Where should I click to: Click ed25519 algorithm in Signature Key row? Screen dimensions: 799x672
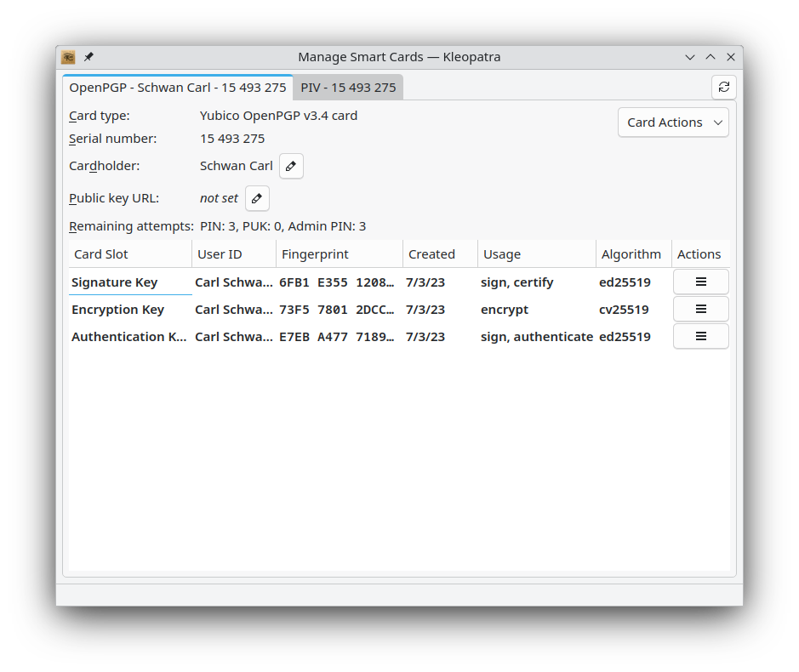click(634, 282)
